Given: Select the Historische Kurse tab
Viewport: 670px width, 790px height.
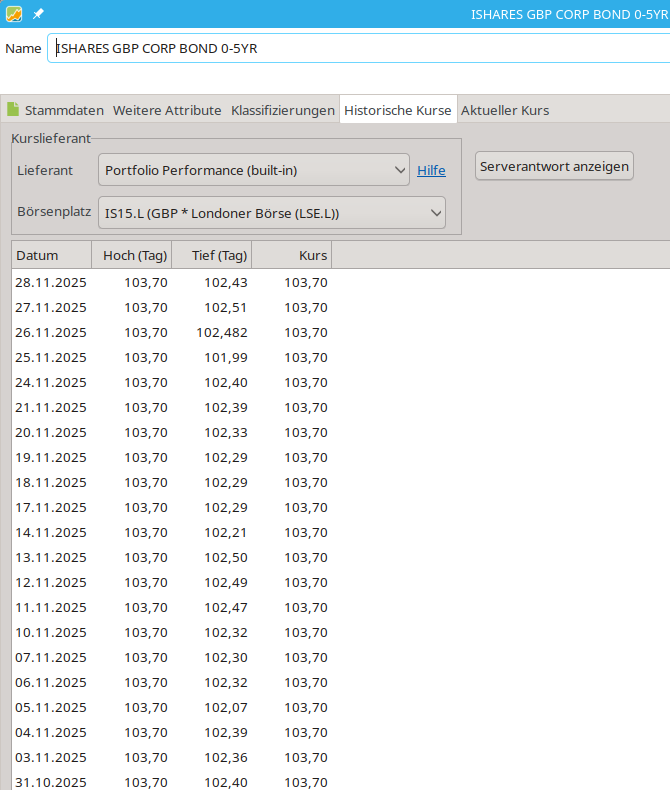Looking at the screenshot, I should point(397,110).
